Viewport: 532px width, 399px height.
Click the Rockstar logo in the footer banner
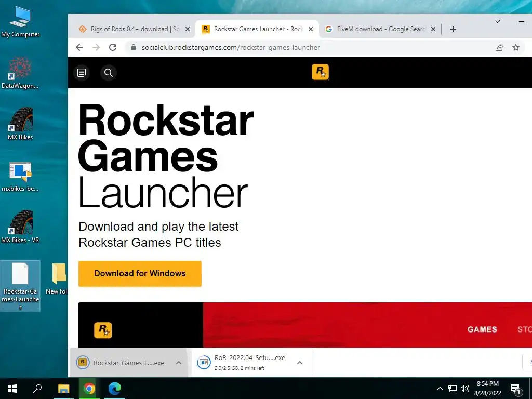[103, 330]
